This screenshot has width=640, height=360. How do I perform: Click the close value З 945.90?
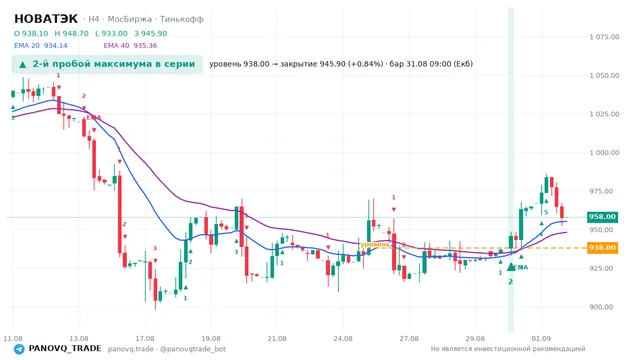coord(151,33)
